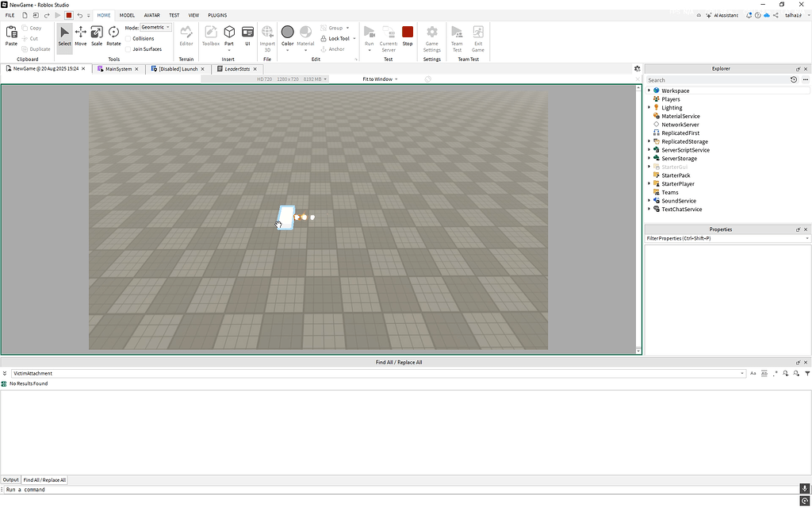Expand the StarterPlayer tree node

649,184
